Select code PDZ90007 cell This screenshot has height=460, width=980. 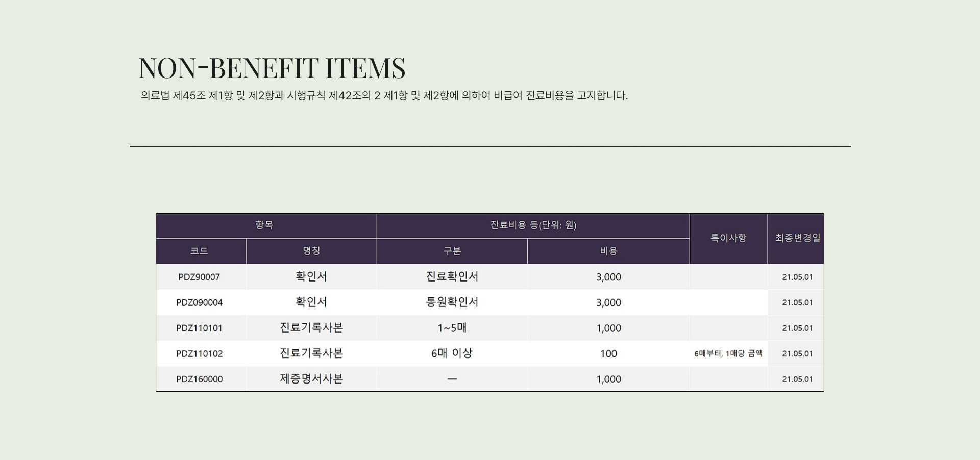199,277
